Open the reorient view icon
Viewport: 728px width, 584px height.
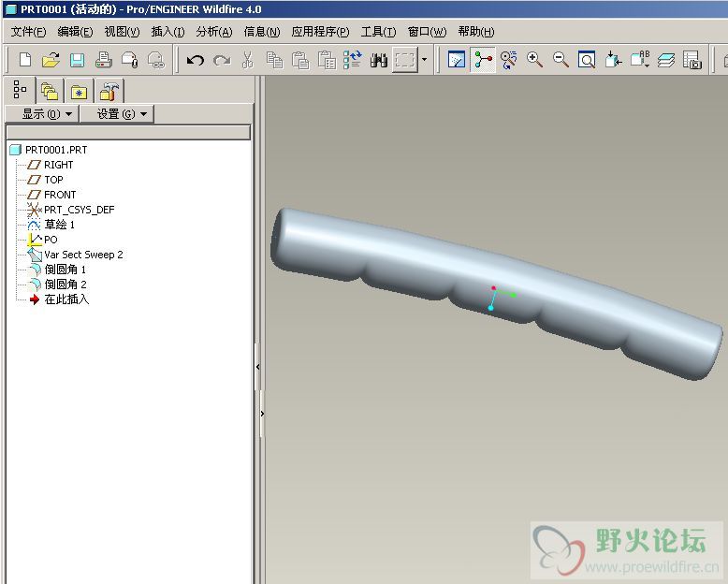pos(613,59)
